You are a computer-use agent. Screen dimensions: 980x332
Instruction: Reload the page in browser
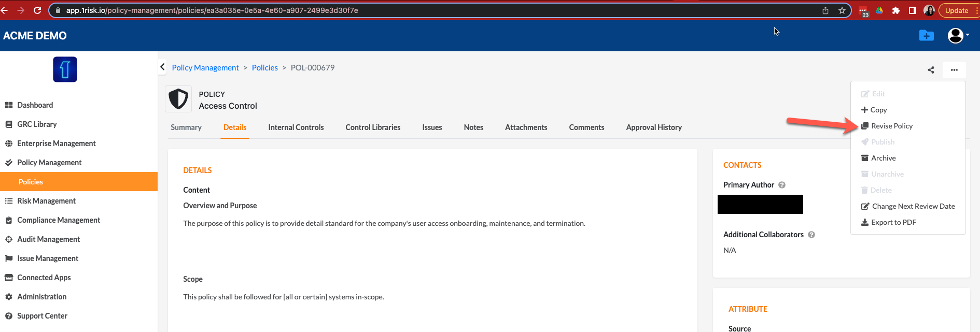[37, 10]
